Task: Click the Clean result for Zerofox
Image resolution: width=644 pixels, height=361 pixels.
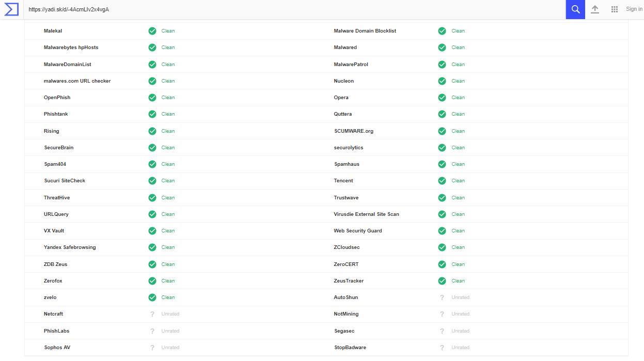Action: click(x=168, y=281)
